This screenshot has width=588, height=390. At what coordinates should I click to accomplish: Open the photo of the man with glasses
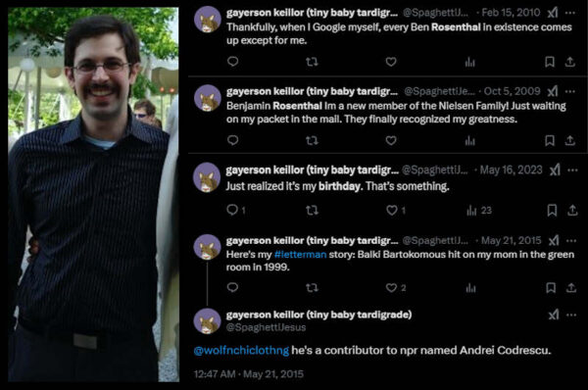pos(93,194)
